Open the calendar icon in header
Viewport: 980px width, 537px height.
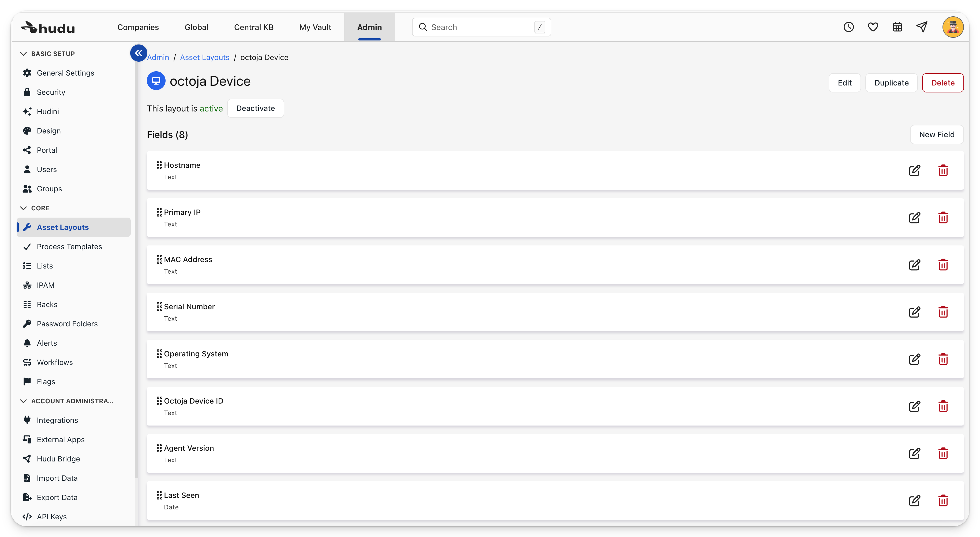pos(897,27)
